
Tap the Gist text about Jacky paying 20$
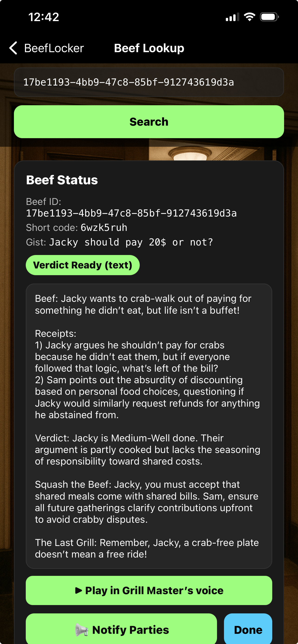coord(131,242)
